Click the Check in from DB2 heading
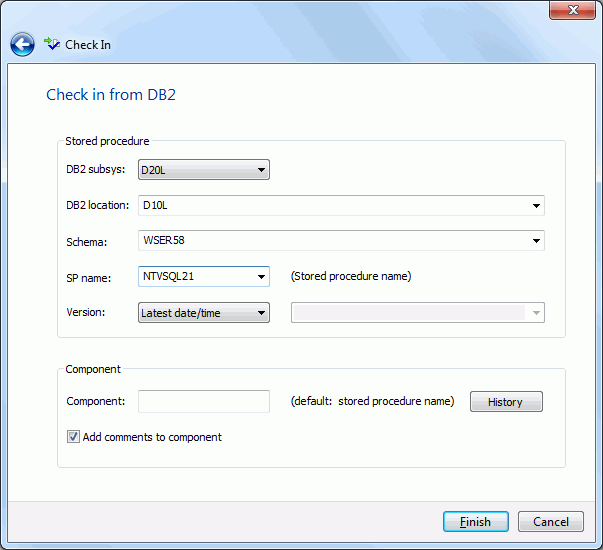Screen dimensions: 603x550 pyautogui.click(x=111, y=95)
